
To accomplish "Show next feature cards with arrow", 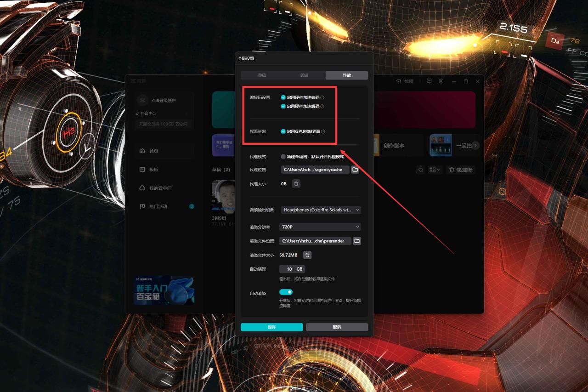I will click(476, 145).
